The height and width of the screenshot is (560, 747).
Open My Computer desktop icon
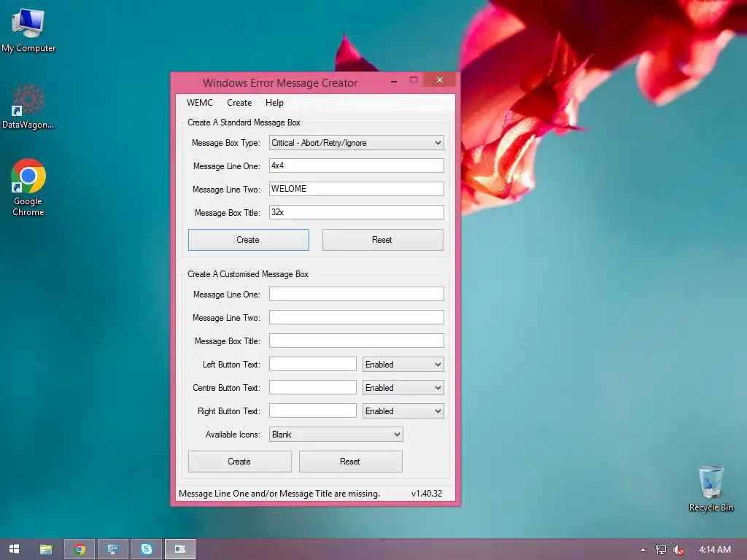(28, 29)
